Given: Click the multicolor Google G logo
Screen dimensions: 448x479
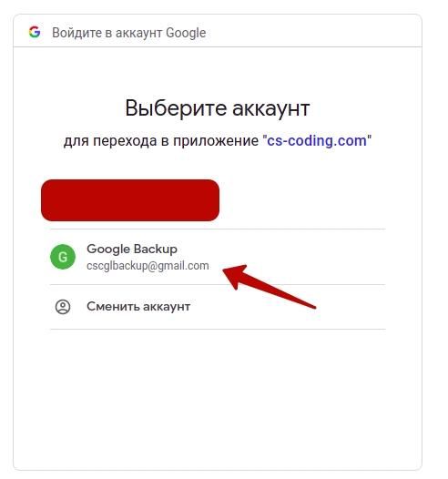Looking at the screenshot, I should (35, 32).
